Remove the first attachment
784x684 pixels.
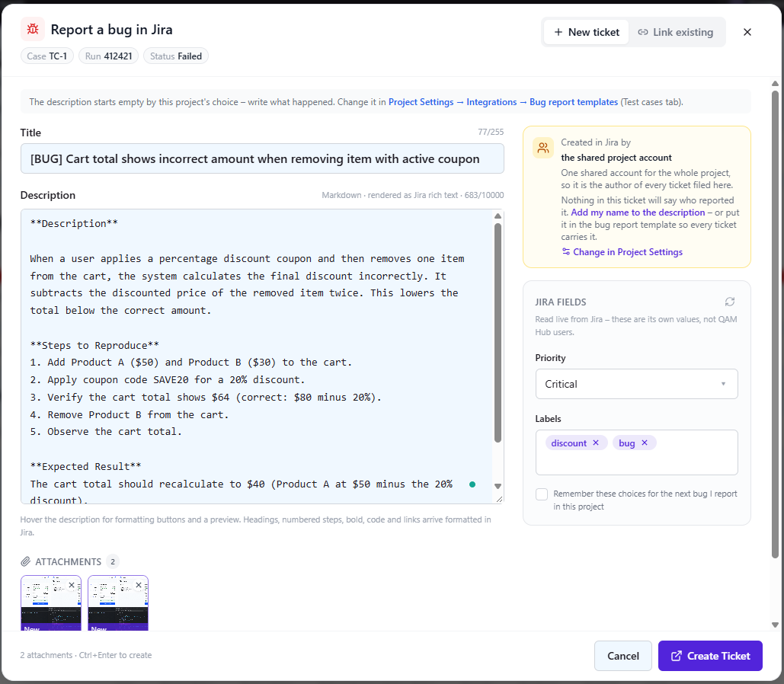[x=72, y=585]
